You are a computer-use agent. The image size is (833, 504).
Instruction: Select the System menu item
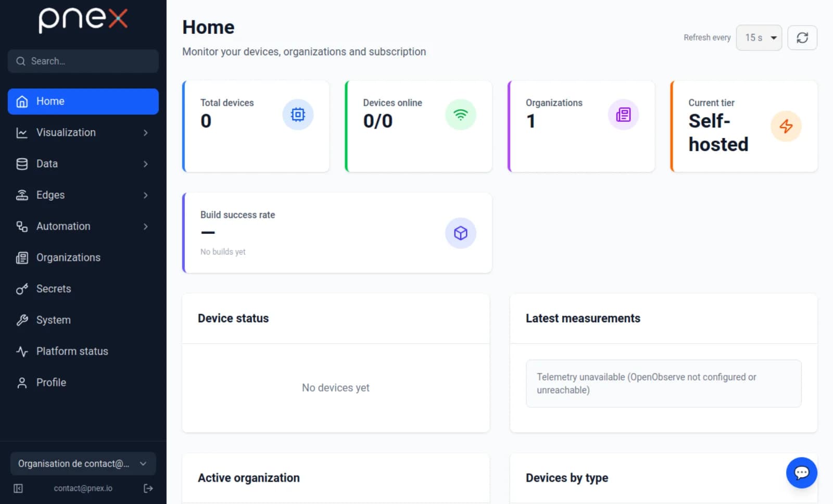[x=83, y=320]
